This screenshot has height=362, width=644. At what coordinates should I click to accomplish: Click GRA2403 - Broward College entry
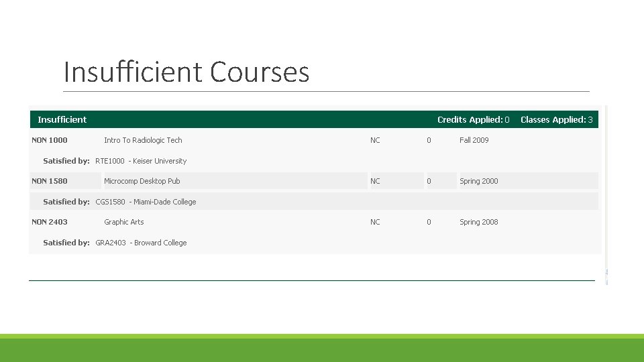point(141,243)
